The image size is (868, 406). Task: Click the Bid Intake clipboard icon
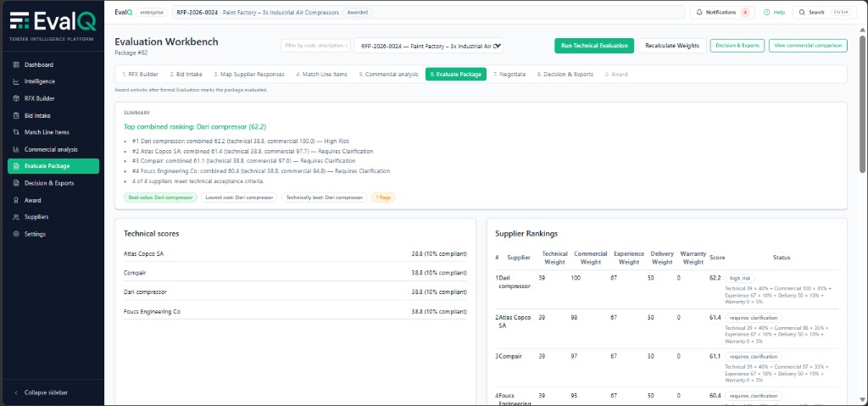point(16,115)
